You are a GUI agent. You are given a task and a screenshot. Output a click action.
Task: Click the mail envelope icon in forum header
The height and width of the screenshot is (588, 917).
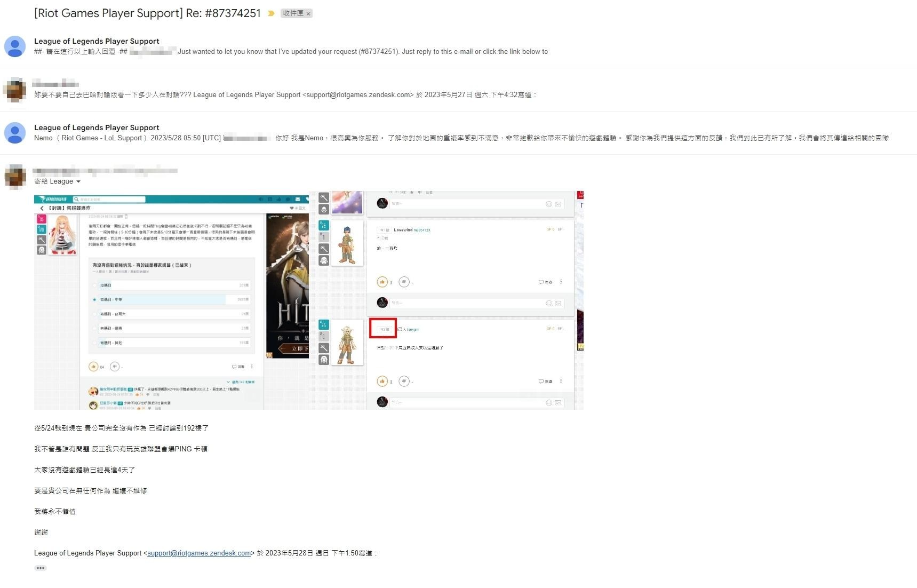pos(298,200)
